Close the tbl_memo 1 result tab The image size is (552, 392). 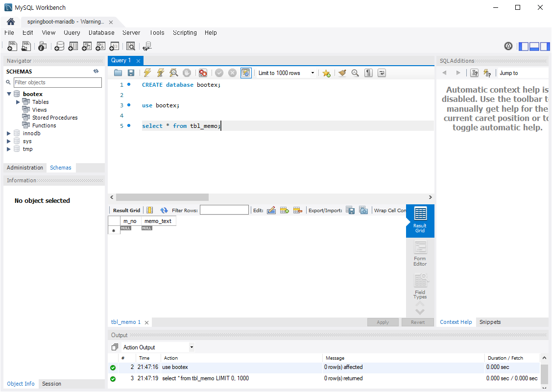coord(147,322)
